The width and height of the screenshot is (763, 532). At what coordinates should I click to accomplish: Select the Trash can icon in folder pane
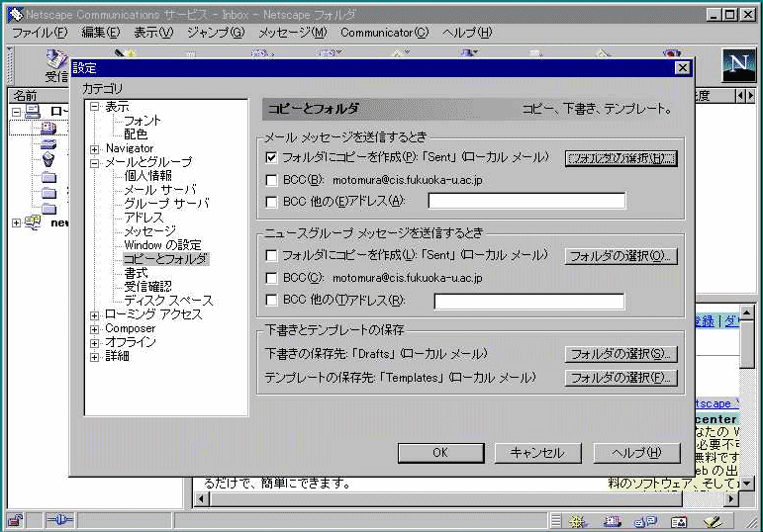(48, 159)
